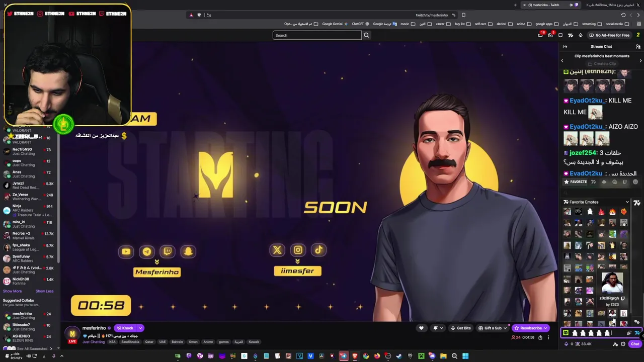Viewport: 644px width, 362px height.
Task: Click Go Ad-Free for Free
Action: click(609, 35)
